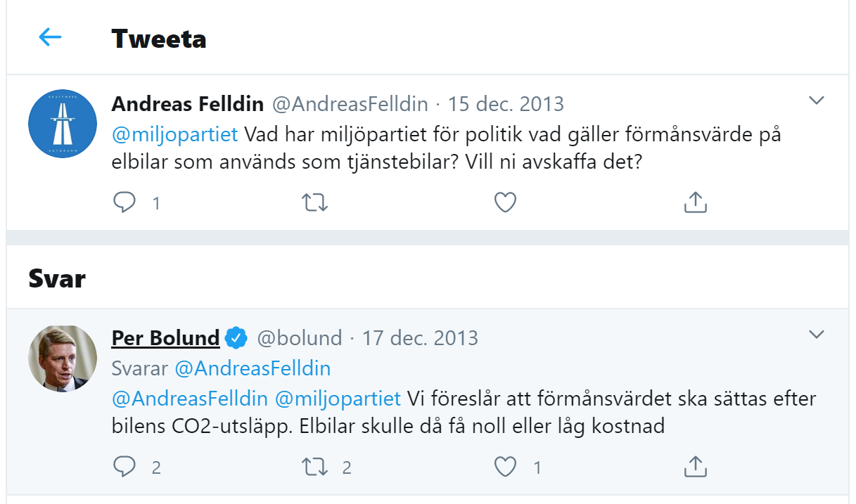The width and height of the screenshot is (856, 504).
Task: Retweet Andreas Felldin's tweet
Action: 314,203
